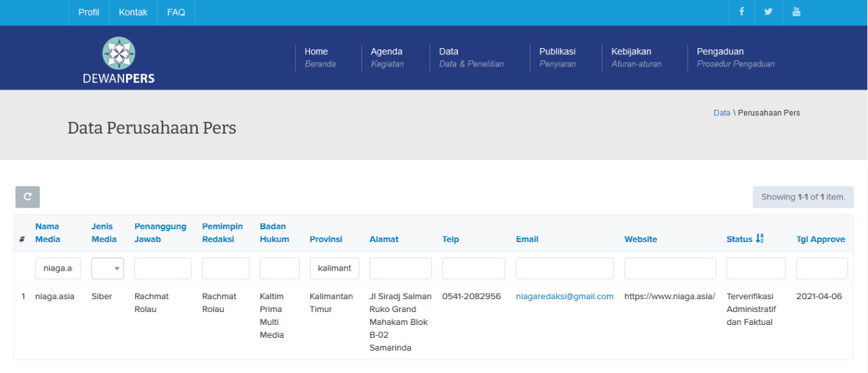Click the niaga.asia media name cell
This screenshot has width=868, height=373.
click(54, 296)
